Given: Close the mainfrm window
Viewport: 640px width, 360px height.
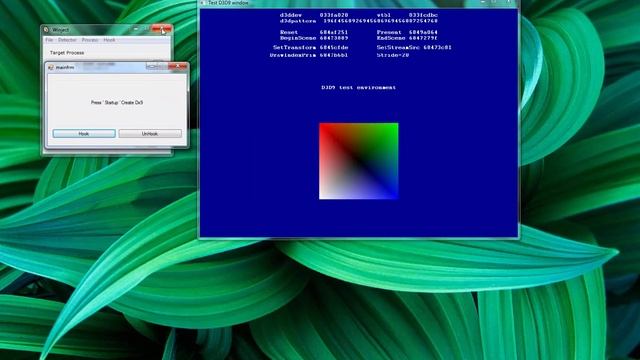Looking at the screenshot, I should tap(178, 66).
